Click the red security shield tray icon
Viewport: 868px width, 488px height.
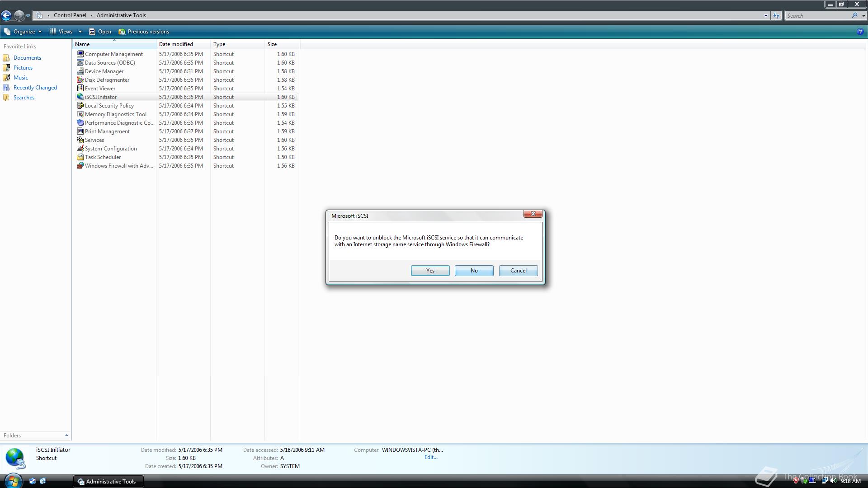tap(796, 481)
